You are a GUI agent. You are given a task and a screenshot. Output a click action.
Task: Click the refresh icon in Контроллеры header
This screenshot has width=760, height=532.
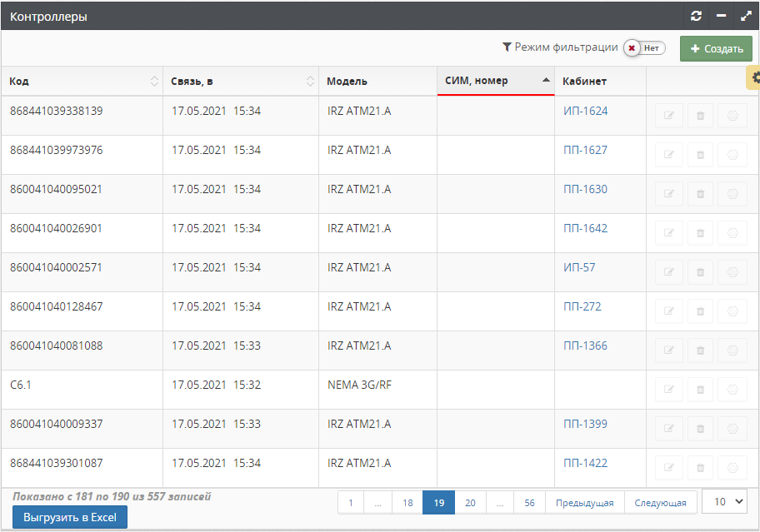(x=697, y=16)
